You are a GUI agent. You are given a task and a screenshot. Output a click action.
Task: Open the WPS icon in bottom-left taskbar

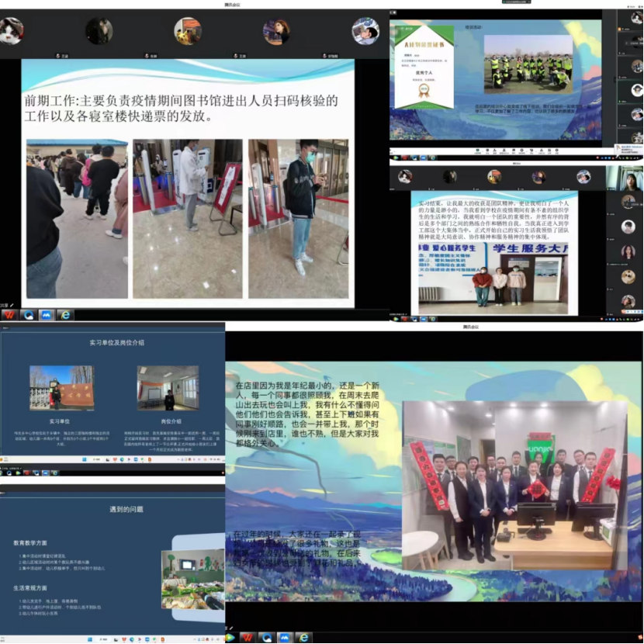click(x=9, y=315)
